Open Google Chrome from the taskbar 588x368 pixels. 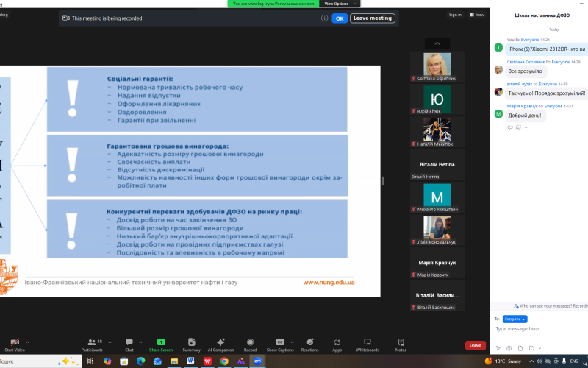(224, 361)
